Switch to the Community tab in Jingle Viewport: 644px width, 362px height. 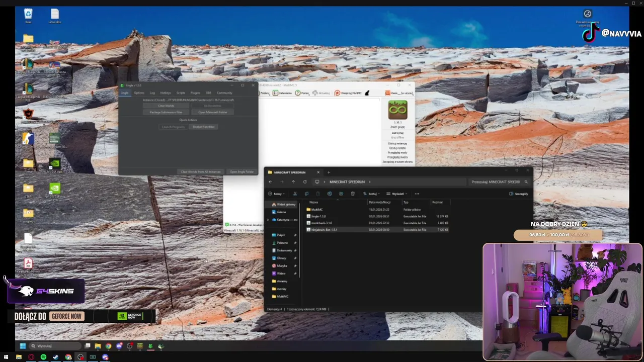coord(224,93)
